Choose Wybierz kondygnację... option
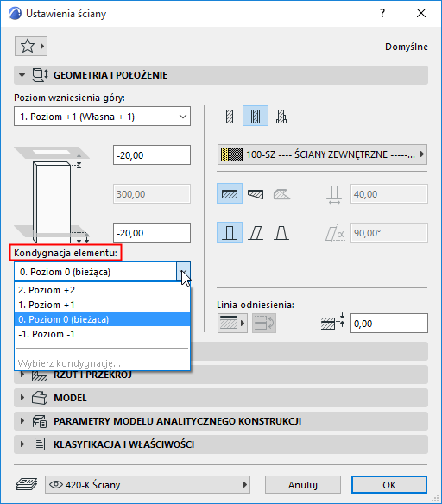This screenshot has height=504, width=442. pyautogui.click(x=102, y=363)
